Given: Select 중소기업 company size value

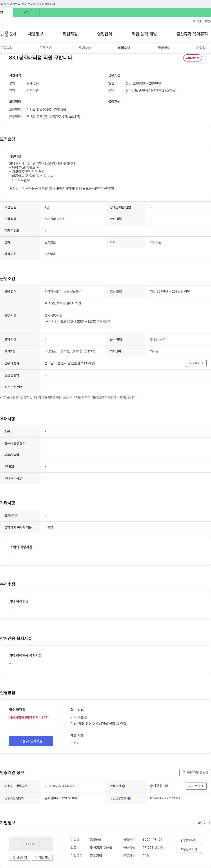Looking at the screenshot, I should [96, 855].
